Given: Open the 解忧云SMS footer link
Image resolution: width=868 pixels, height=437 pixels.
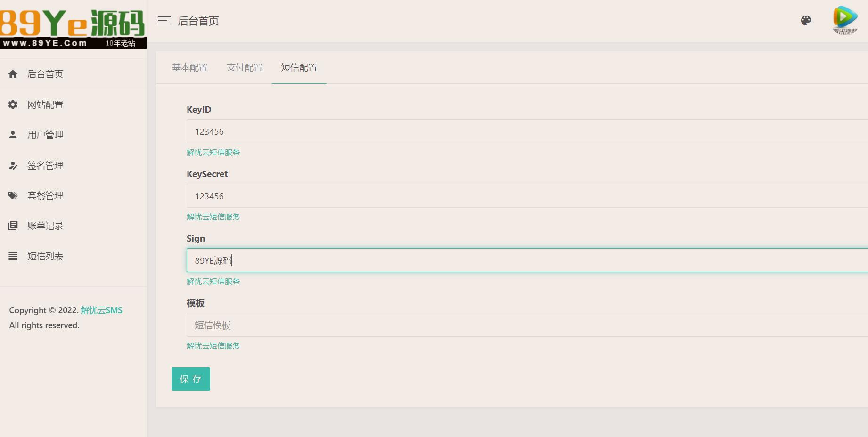Looking at the screenshot, I should point(101,310).
